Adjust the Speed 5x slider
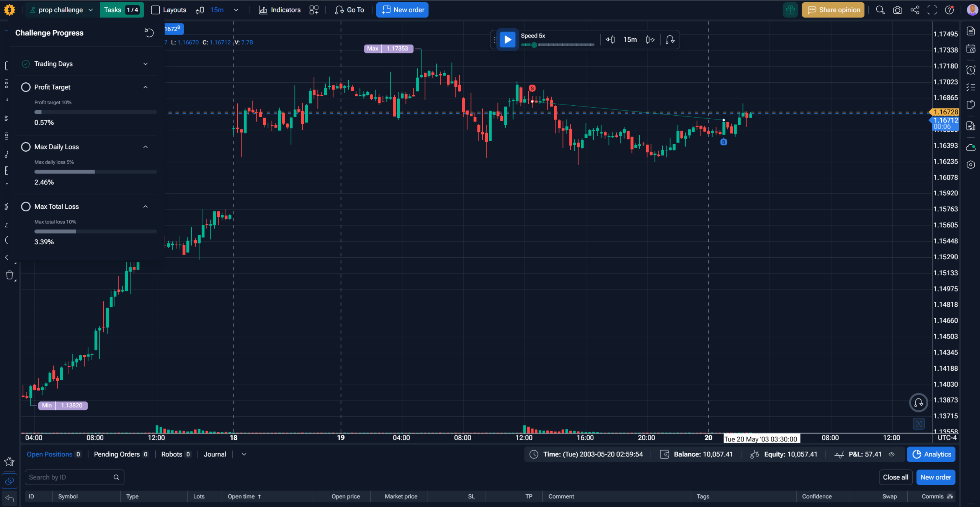The height and width of the screenshot is (507, 980). point(557,45)
